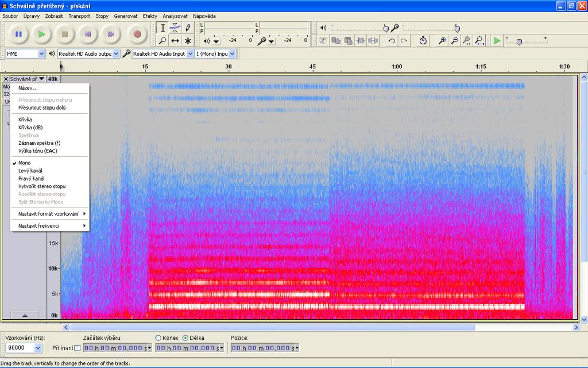Choose Vytvořit stereo stopu
588x368 pixels.
[50, 186]
